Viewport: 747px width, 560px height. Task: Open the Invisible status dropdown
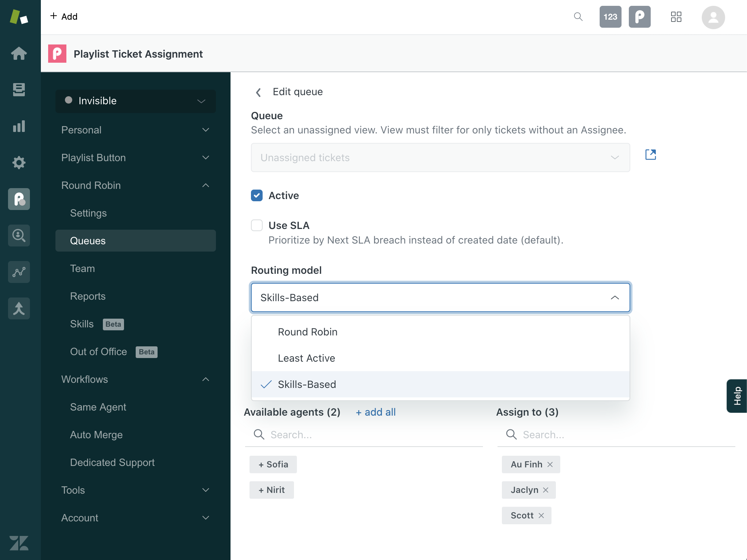click(x=136, y=101)
